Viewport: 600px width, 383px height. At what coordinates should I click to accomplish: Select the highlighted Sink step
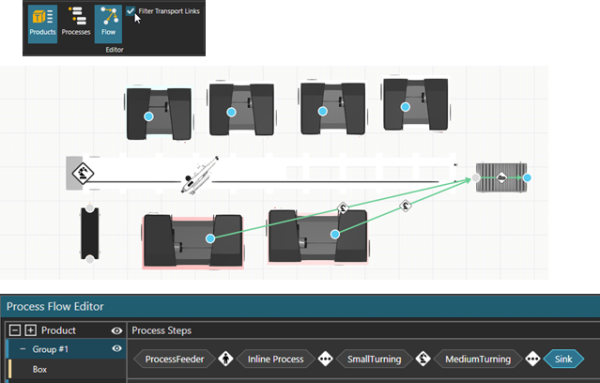tap(563, 359)
